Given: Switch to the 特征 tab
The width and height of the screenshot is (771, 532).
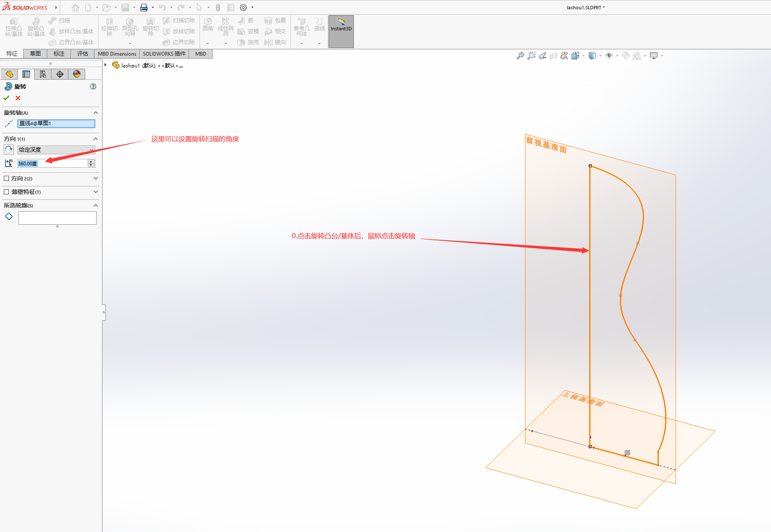Looking at the screenshot, I should click(12, 54).
